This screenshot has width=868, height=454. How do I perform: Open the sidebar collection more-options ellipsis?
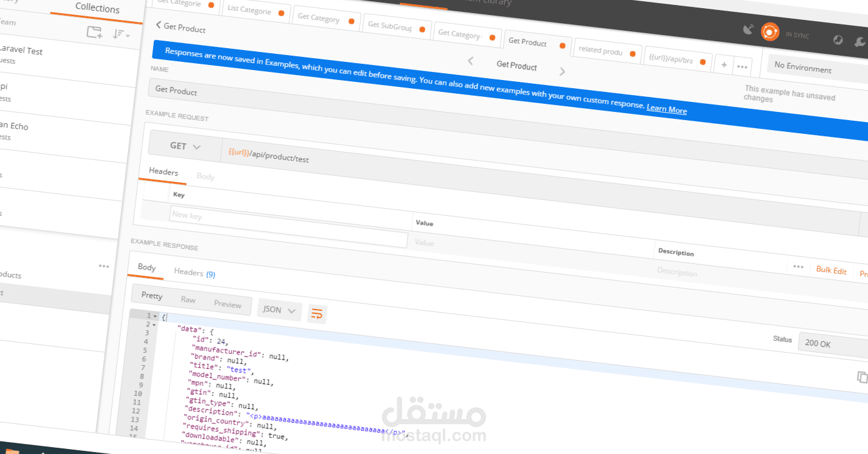[104, 266]
